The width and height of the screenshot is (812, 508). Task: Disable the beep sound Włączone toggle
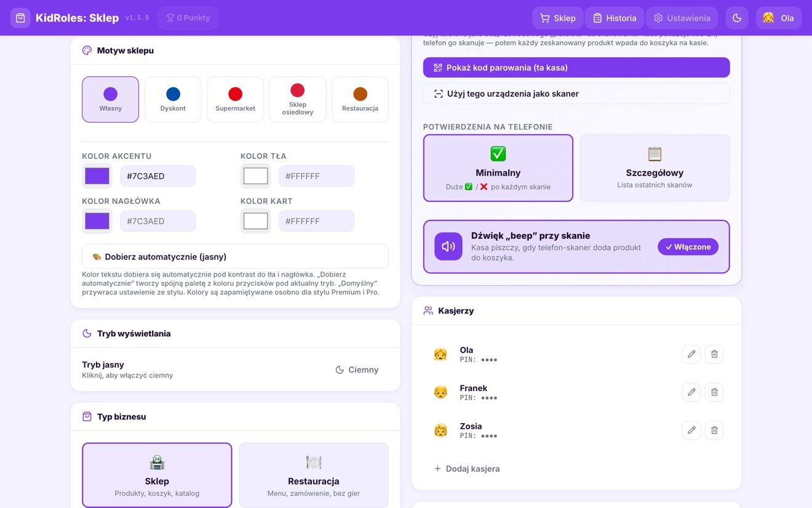688,247
